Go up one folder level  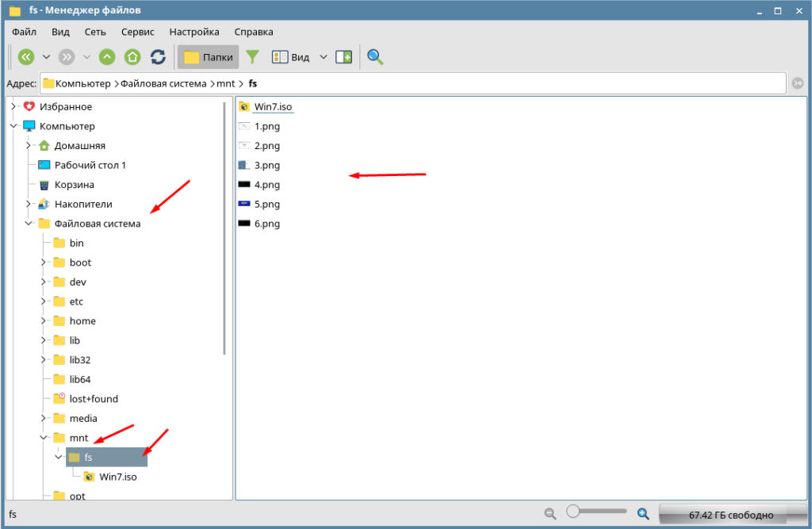tap(107, 57)
